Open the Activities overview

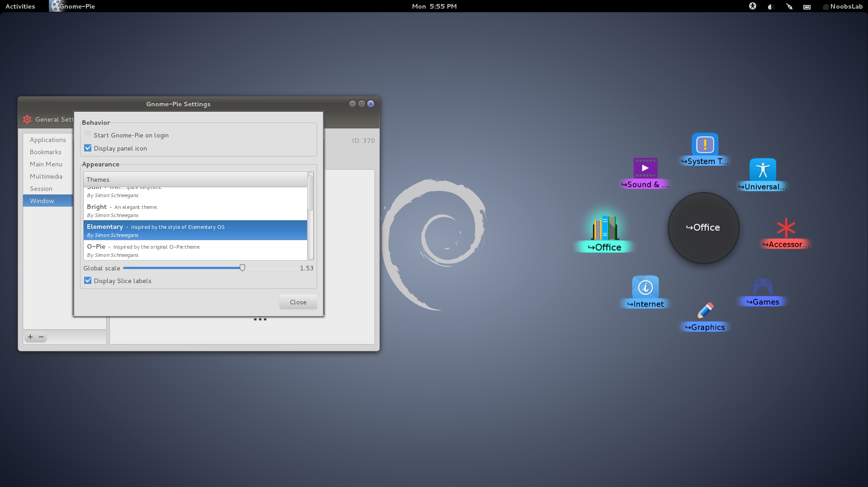20,6
